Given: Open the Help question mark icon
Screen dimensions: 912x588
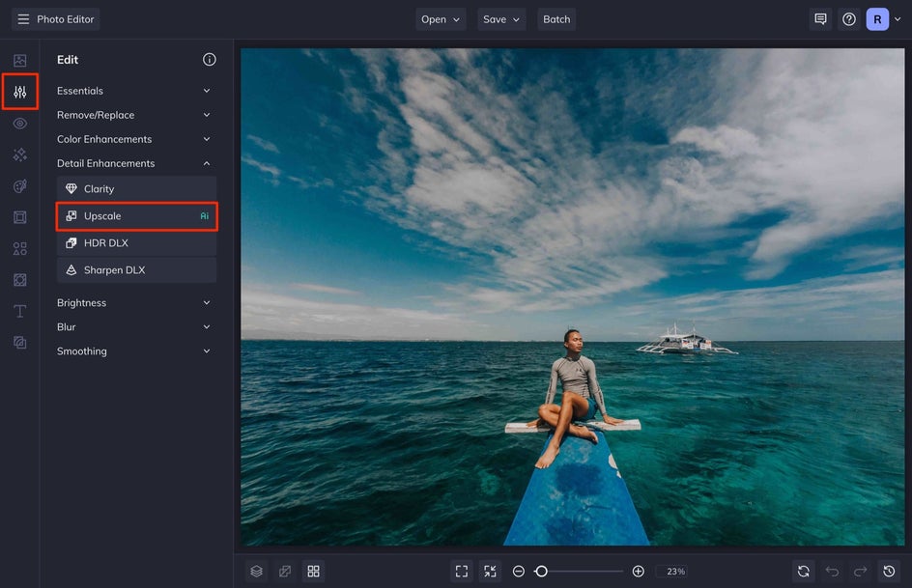Looking at the screenshot, I should (849, 19).
